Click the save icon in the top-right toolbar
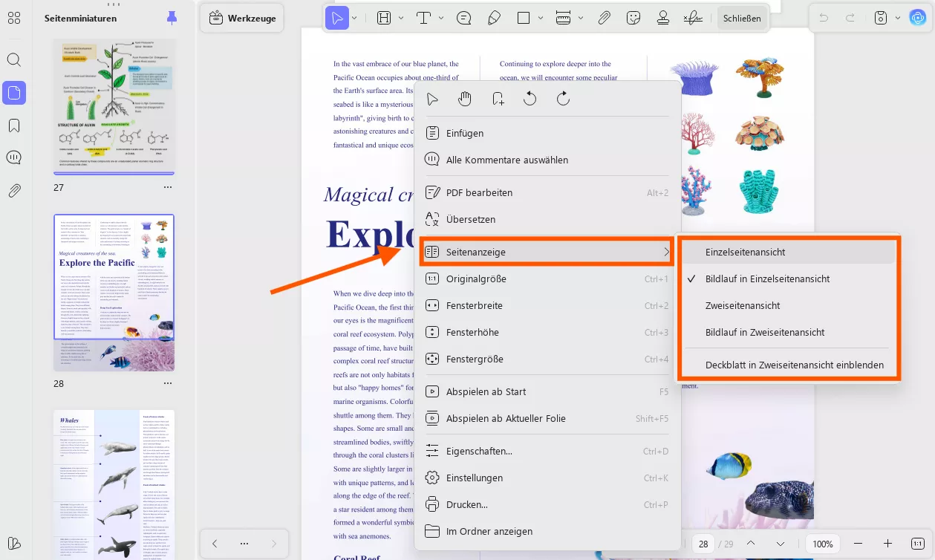Viewport: 935px width, 560px height. [881, 18]
